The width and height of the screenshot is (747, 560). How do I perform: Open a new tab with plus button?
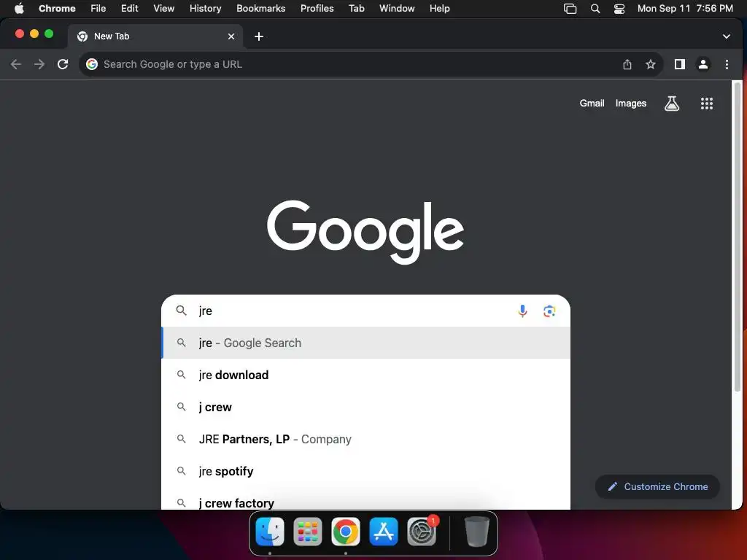(259, 36)
